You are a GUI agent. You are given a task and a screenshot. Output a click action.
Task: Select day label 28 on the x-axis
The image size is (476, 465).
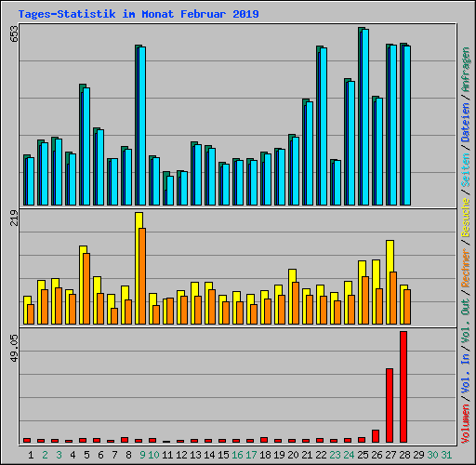404,455
